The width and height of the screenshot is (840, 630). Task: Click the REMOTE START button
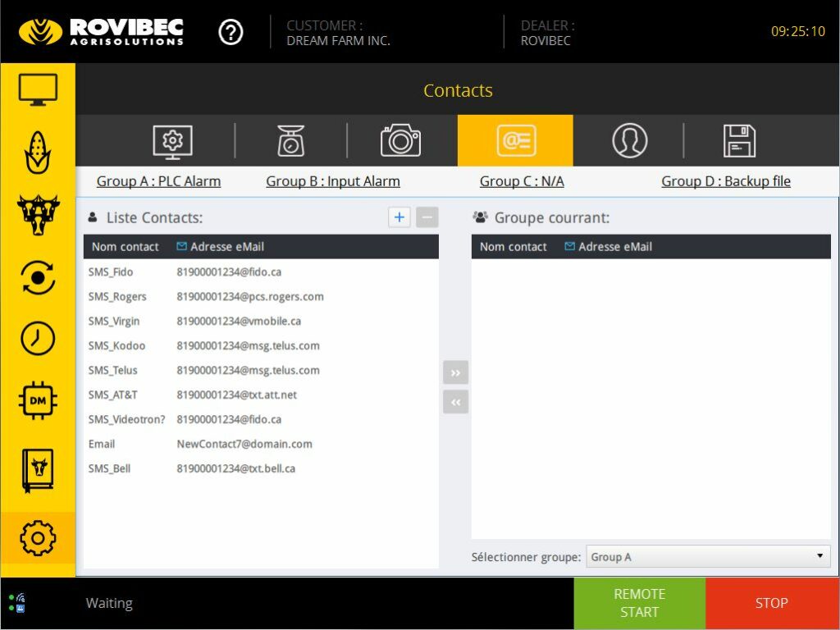click(x=640, y=603)
